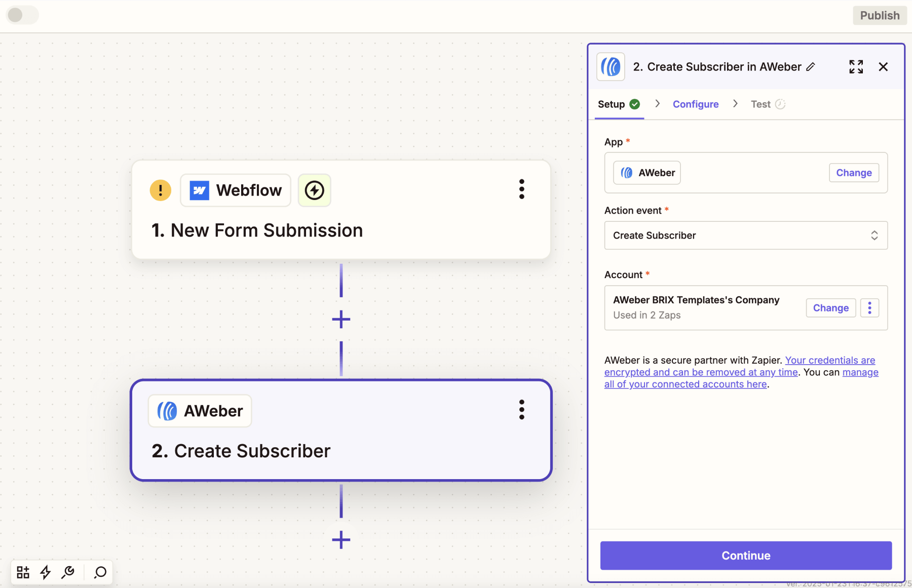Rename step using the pencil icon
912x588 pixels.
point(811,67)
